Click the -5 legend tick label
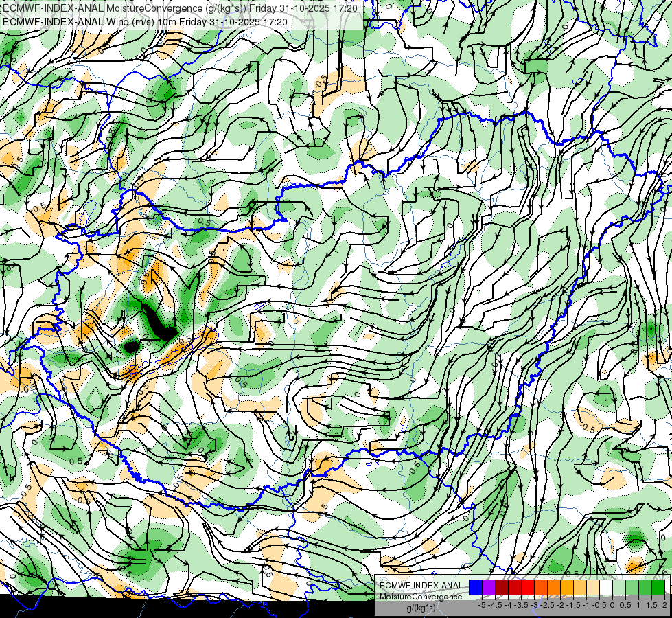 (x=482, y=605)
